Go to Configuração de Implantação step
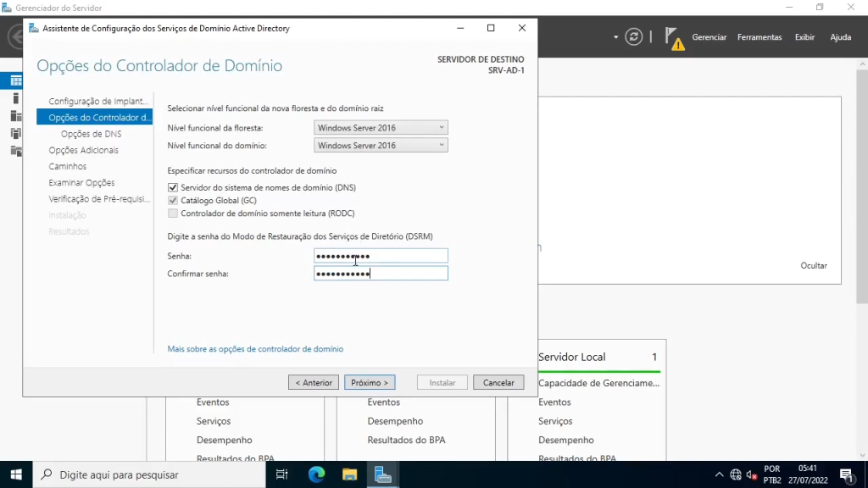868x488 pixels. pyautogui.click(x=98, y=102)
